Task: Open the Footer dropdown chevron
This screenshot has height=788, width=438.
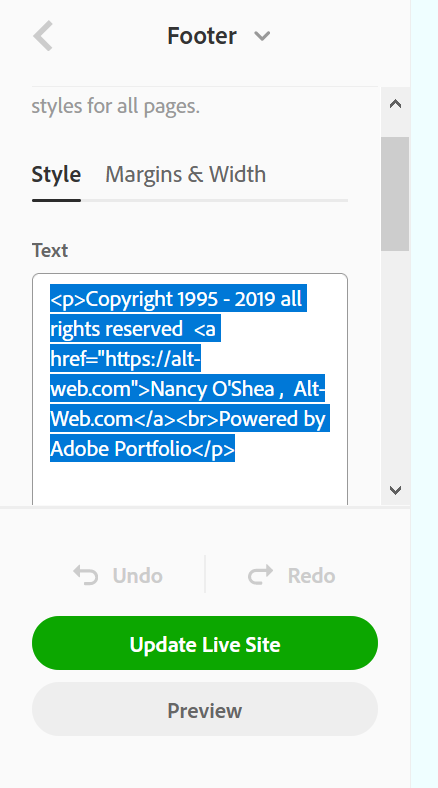Action: tap(262, 36)
